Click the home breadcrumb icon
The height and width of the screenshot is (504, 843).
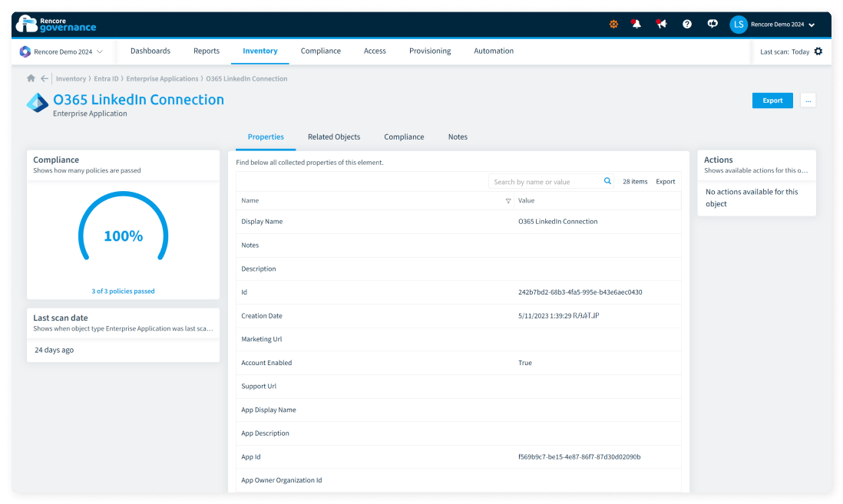coord(31,78)
